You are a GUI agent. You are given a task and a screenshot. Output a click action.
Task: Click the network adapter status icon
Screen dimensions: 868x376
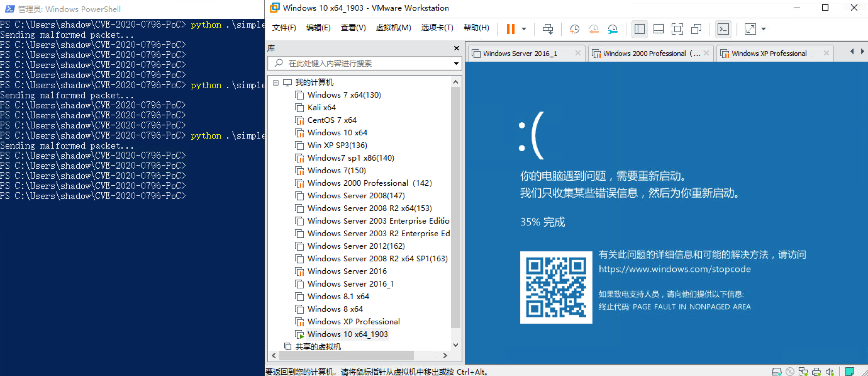[x=803, y=372]
